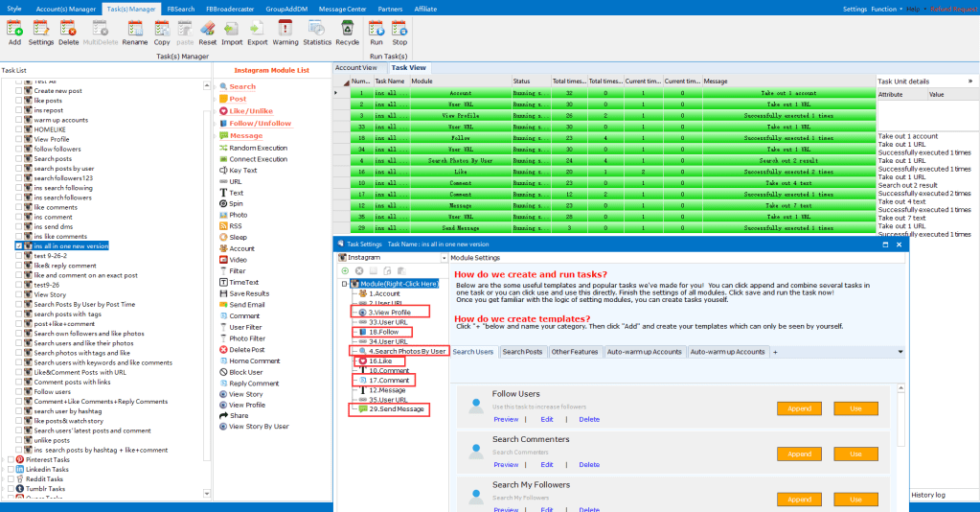This screenshot has height=512, width=980.
Task: Uncheck the 'ins all in one new version' task
Action: click(x=18, y=246)
